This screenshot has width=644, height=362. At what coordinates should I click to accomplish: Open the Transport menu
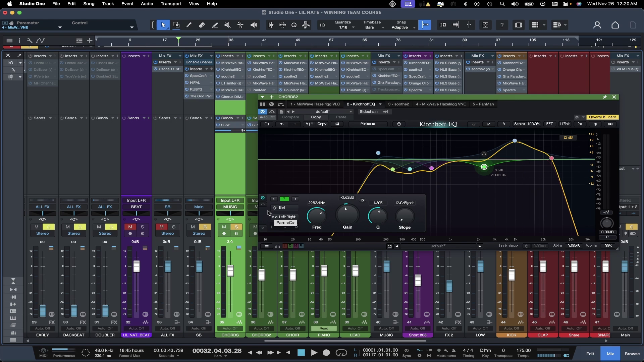[x=171, y=4]
